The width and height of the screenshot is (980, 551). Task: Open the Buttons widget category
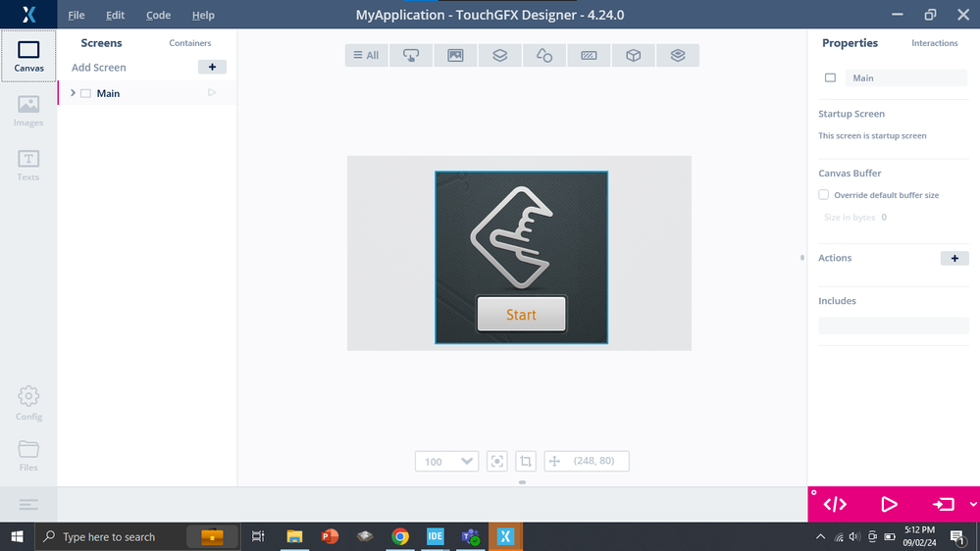tap(411, 55)
